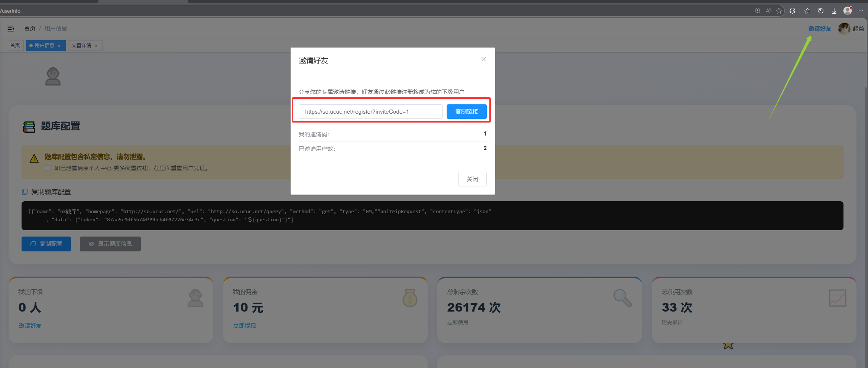Open the browser history icon
Viewport: 868px width, 368px height.
point(821,11)
